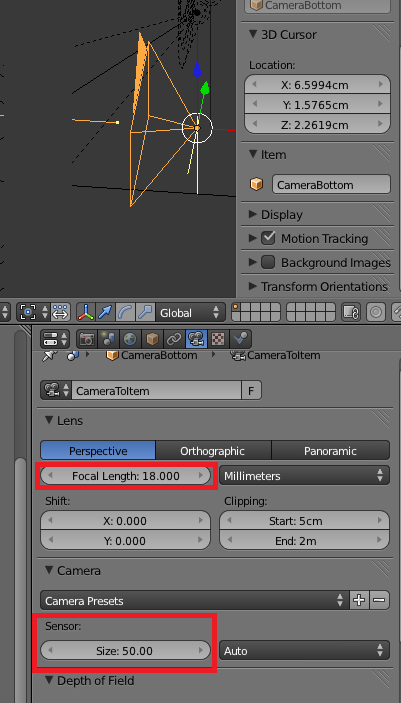Image resolution: width=401 pixels, height=703 pixels.
Task: Select the rotate manipulator icon
Action: [x=126, y=312]
